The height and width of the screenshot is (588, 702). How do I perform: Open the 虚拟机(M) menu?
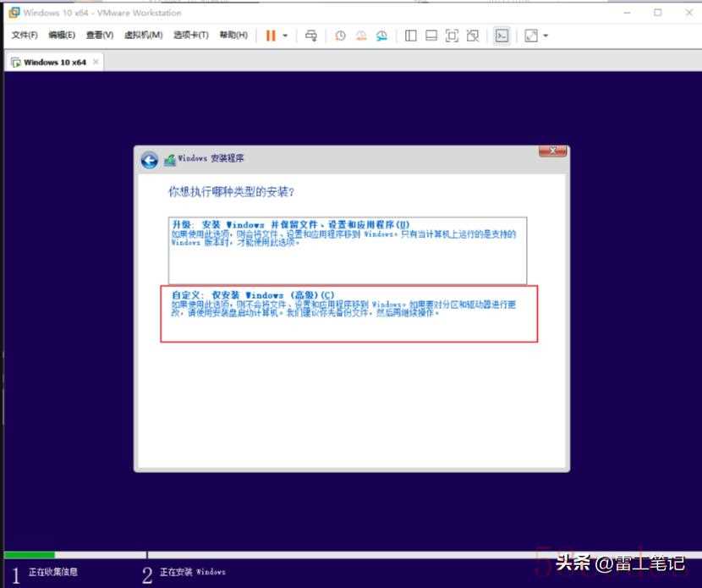143,36
